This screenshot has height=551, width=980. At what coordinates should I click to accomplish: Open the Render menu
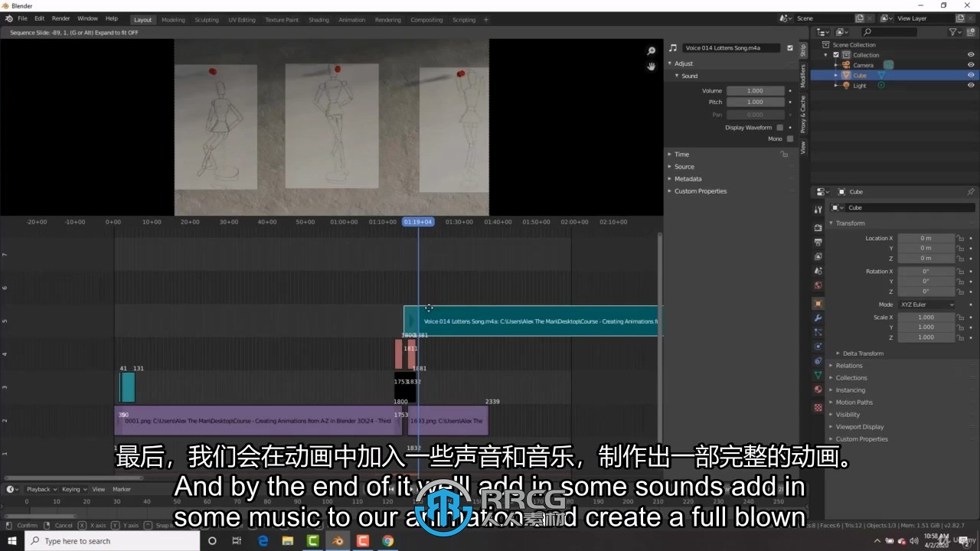(60, 18)
